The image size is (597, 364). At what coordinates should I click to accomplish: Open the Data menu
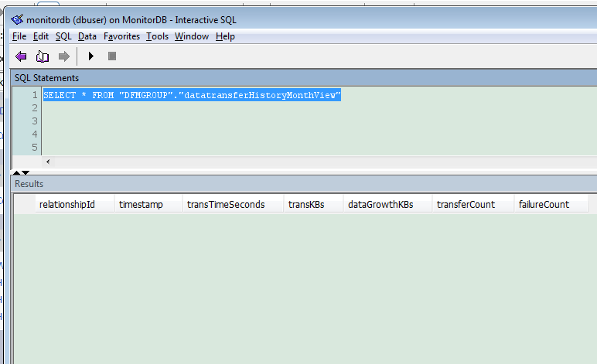point(87,36)
